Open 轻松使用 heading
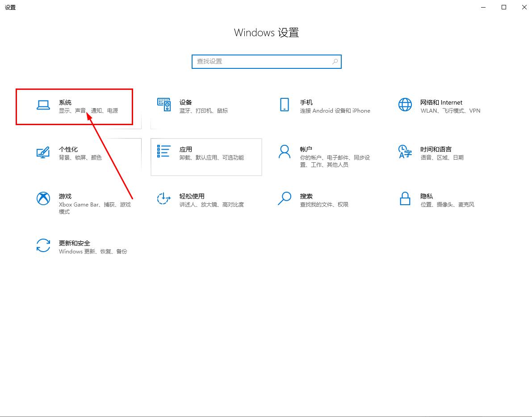This screenshot has height=417, width=532. (x=192, y=196)
